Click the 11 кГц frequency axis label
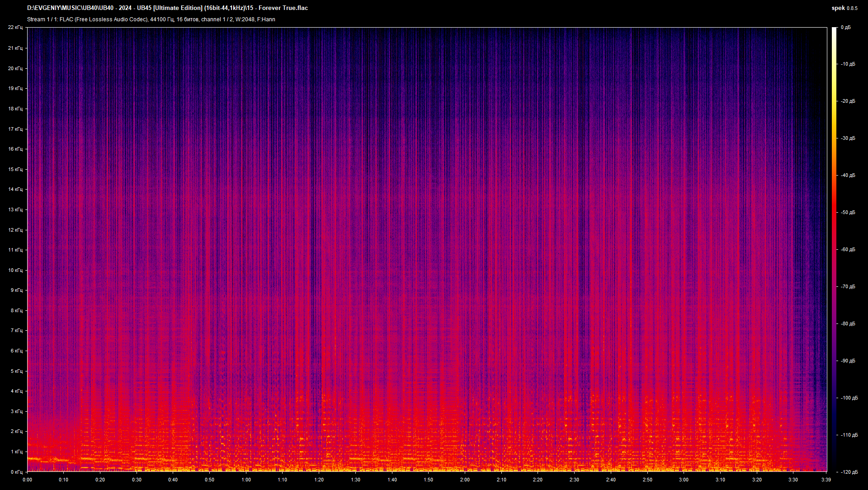The image size is (868, 490). pos(15,250)
